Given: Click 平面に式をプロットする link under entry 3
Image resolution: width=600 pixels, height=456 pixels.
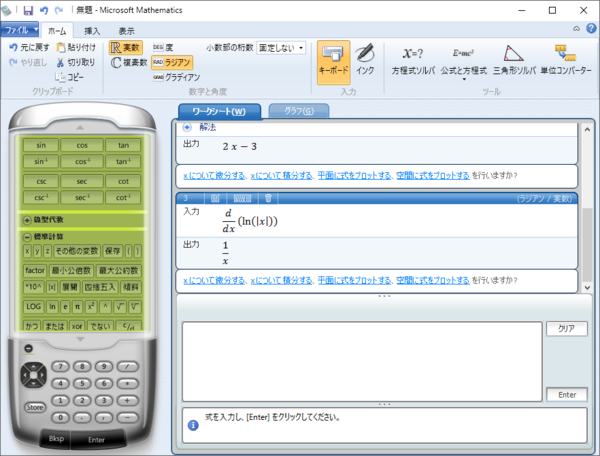Looking at the screenshot, I should point(355,280).
